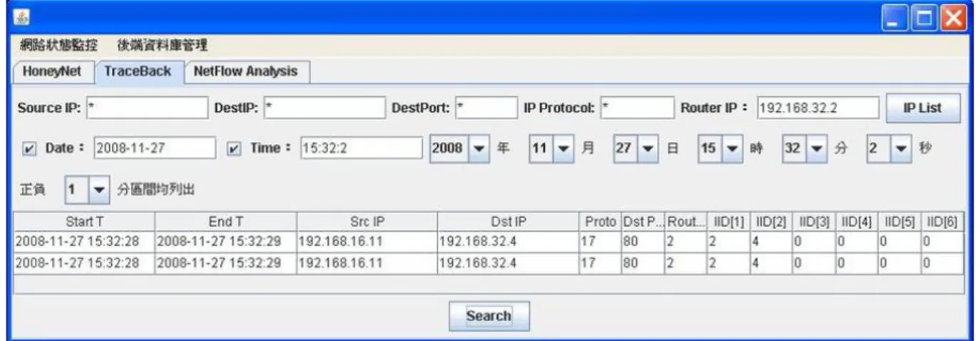Click the Time field showing 15:32:2

(362, 148)
